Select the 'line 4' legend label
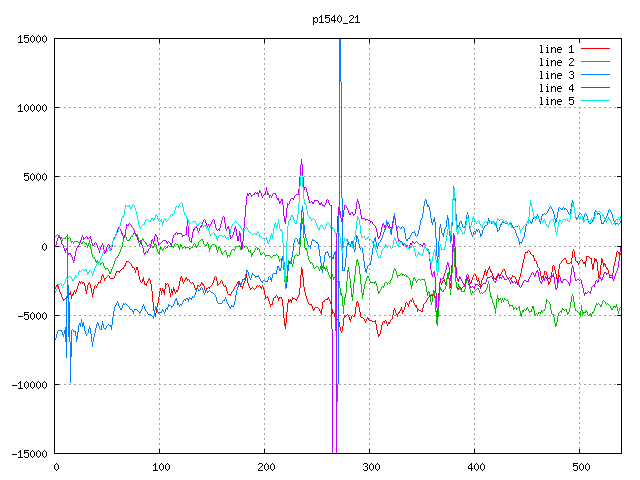This screenshot has width=640, height=480. 556,88
